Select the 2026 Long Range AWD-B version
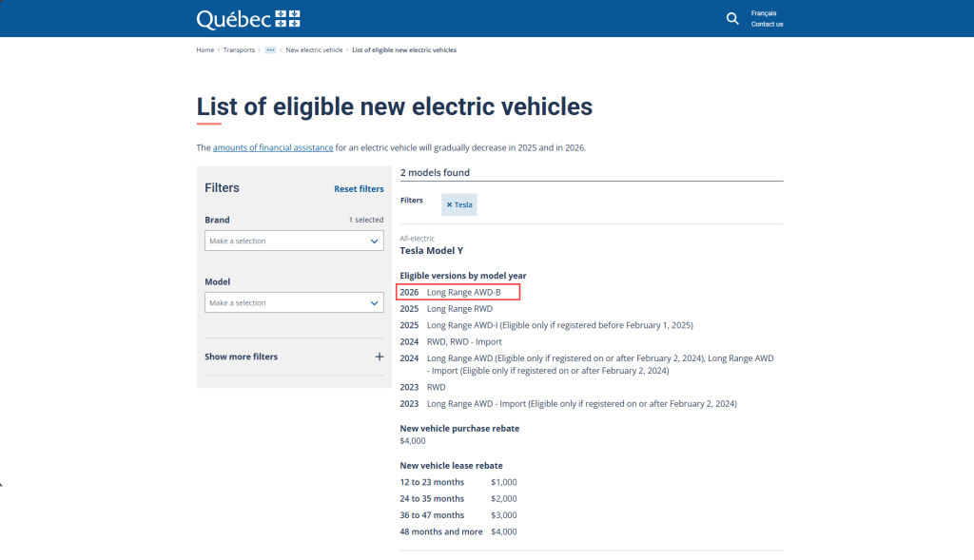Screen dimensions: 974x560 [x=463, y=292]
